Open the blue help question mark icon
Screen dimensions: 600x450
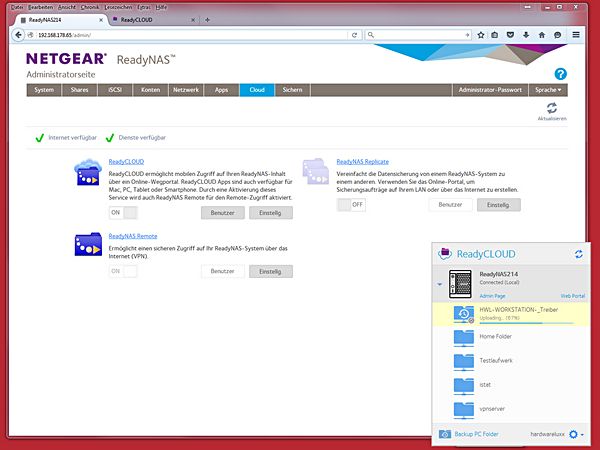click(561, 74)
